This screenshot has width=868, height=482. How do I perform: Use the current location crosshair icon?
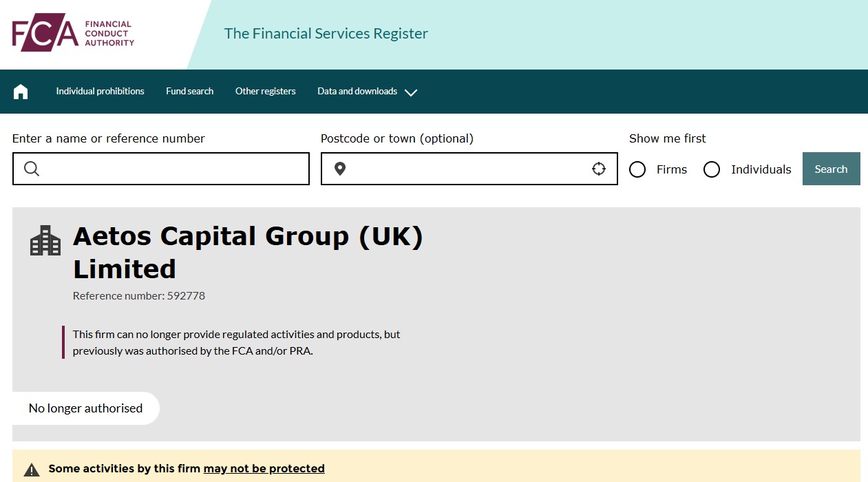[599, 169]
